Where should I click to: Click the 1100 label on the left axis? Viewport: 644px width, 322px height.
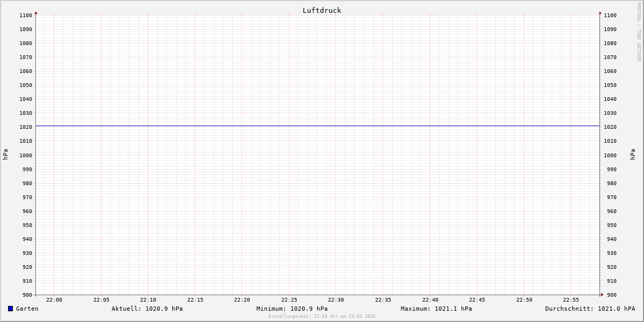point(26,16)
